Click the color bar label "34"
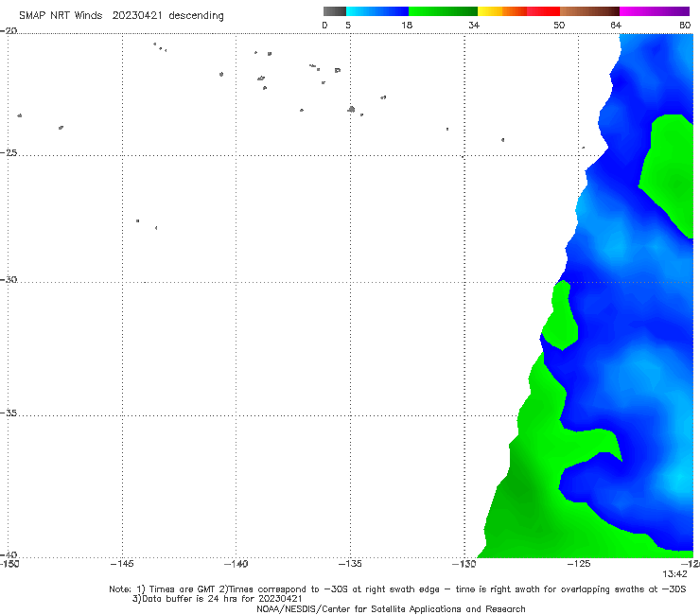 [x=474, y=25]
